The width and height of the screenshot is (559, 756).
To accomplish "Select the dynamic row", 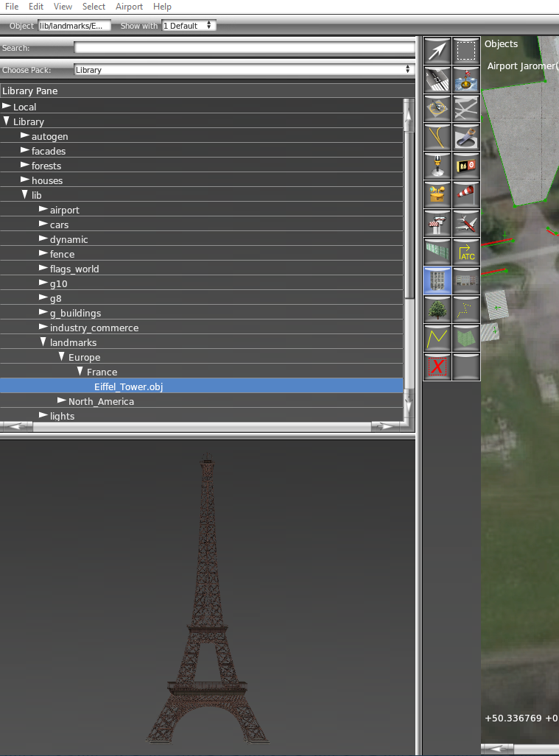I will (202, 239).
